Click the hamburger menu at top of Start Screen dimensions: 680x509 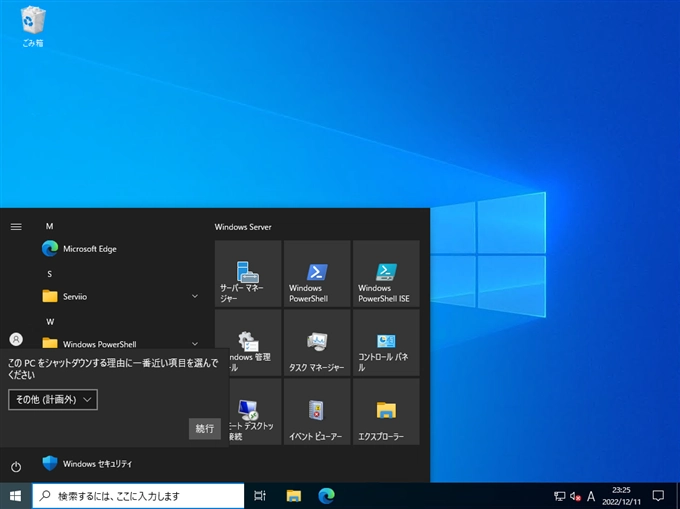click(x=16, y=227)
